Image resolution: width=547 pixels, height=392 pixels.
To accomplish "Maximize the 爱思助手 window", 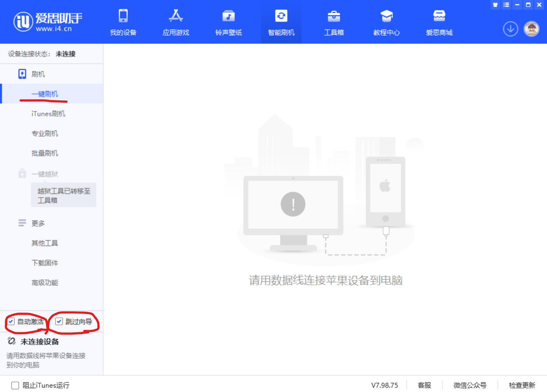I will pos(528,5).
